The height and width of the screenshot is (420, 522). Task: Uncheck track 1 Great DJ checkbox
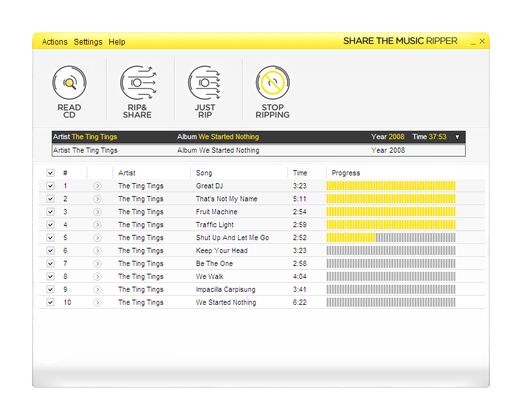pos(50,186)
